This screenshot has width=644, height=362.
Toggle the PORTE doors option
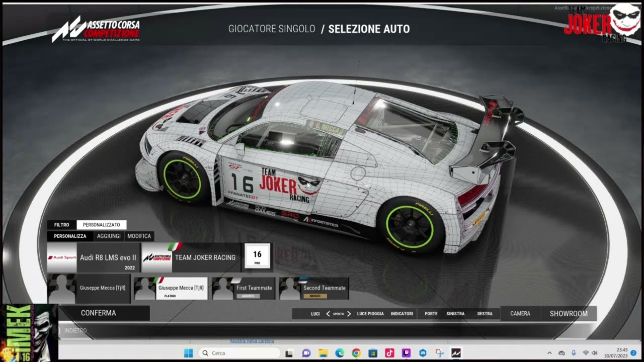tap(431, 314)
